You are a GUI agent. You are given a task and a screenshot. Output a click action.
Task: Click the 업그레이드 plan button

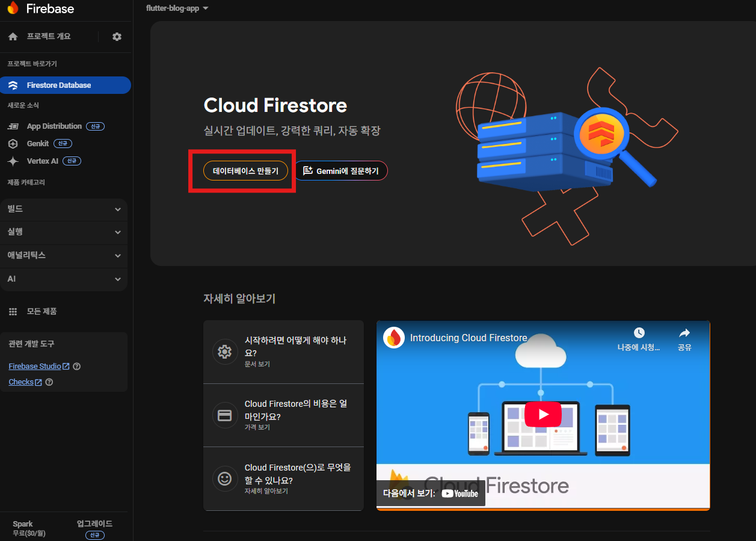pos(94,524)
